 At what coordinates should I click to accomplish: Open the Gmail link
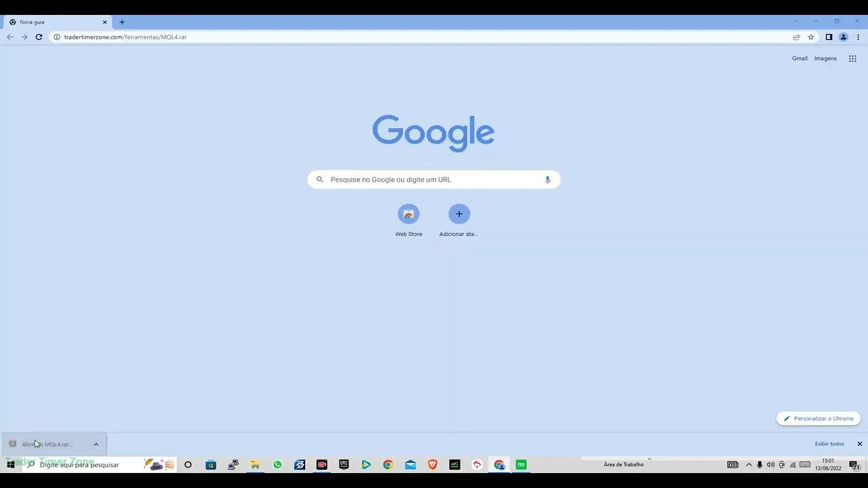click(x=800, y=58)
